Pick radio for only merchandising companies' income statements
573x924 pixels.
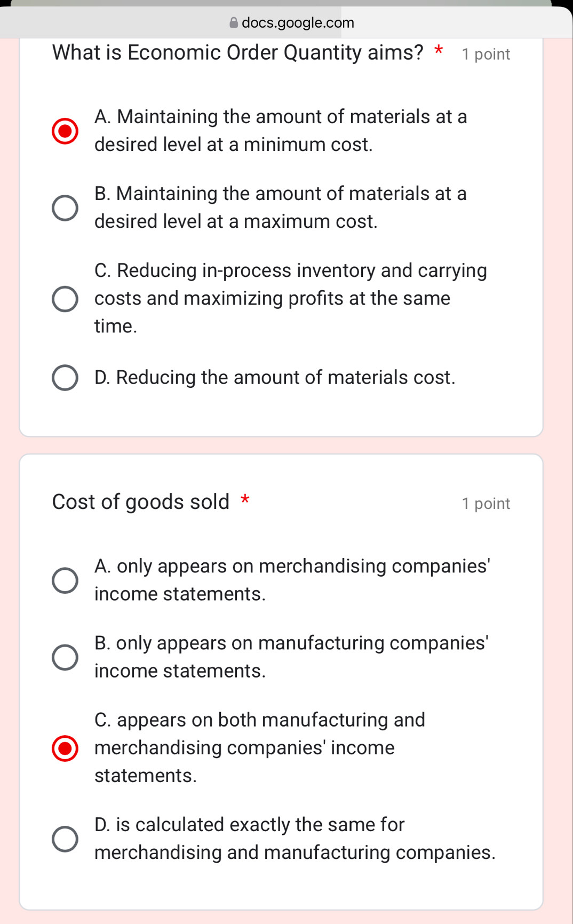[65, 580]
